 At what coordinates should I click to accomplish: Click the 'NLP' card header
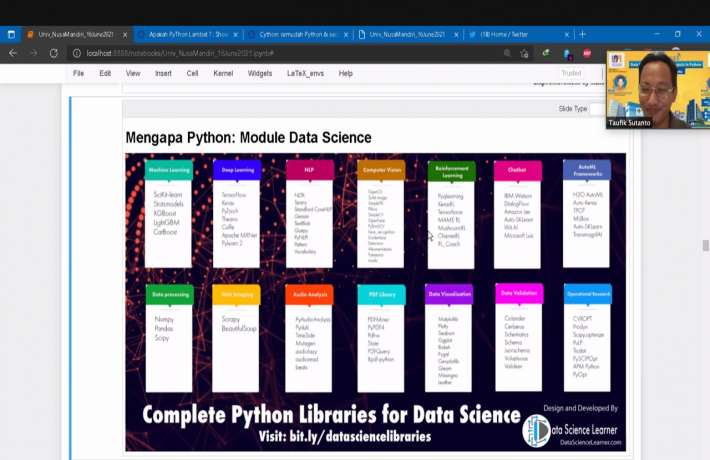click(x=310, y=170)
